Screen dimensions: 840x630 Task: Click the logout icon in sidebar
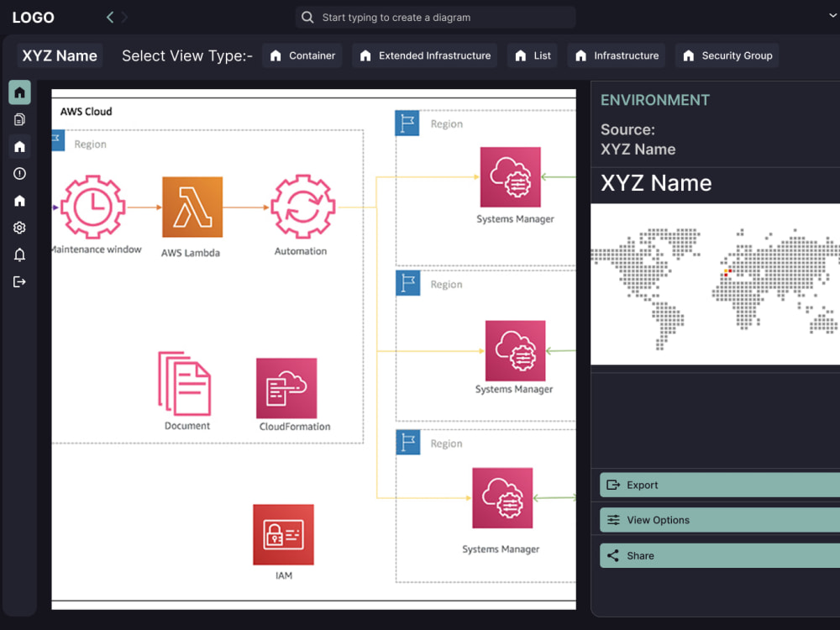pyautogui.click(x=19, y=281)
